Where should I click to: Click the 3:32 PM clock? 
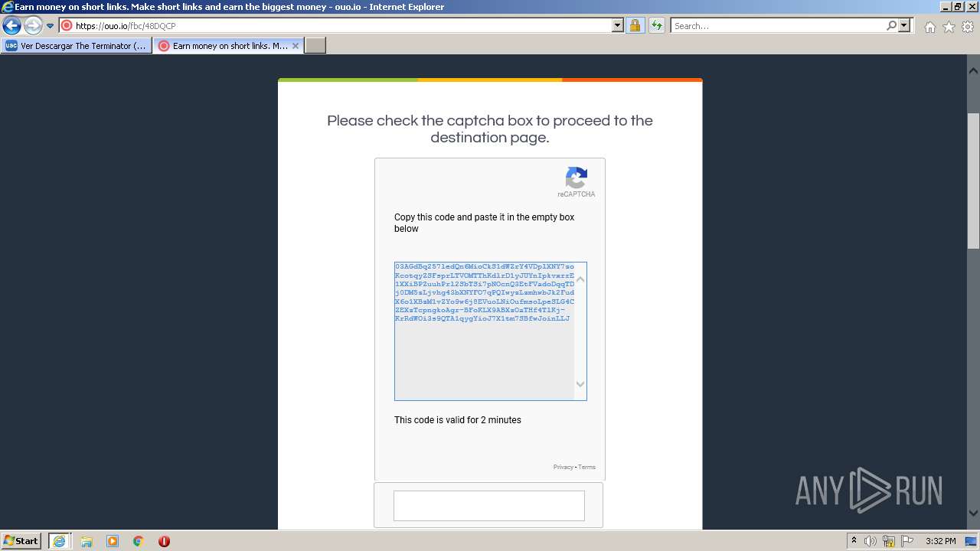point(941,541)
